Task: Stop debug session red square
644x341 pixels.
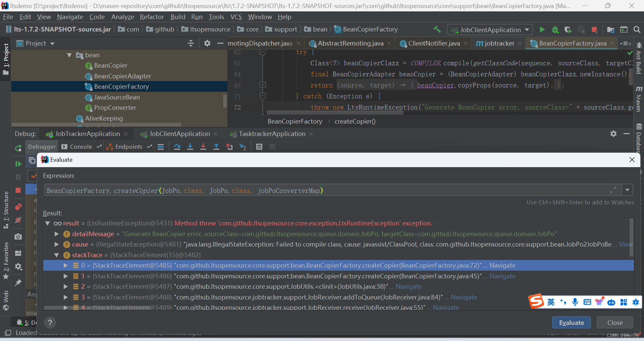Action: point(18,190)
